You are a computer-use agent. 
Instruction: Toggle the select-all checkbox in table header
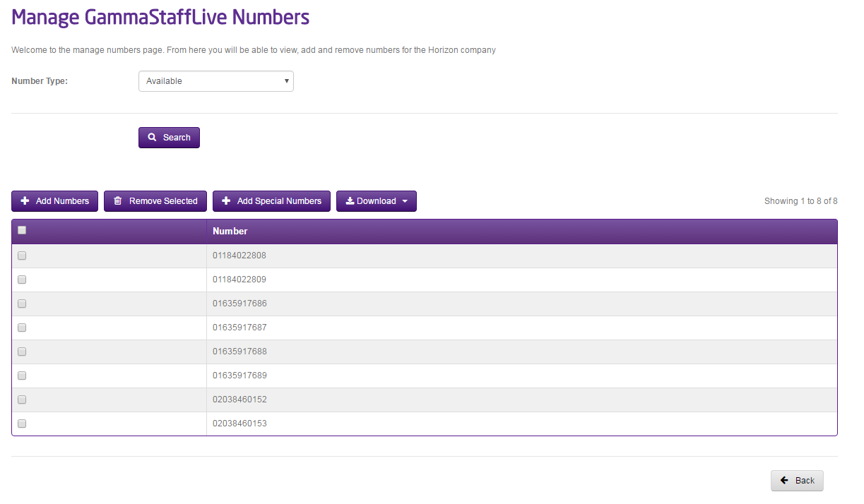tap(22, 230)
